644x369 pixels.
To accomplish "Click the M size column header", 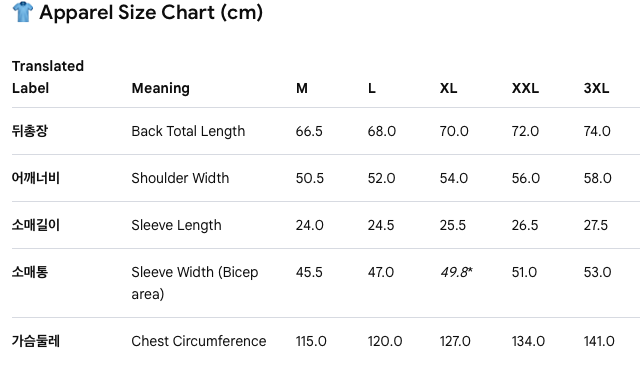I will coord(302,88).
